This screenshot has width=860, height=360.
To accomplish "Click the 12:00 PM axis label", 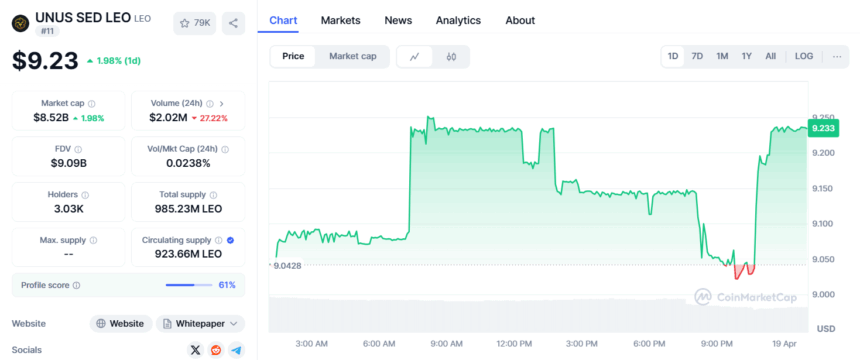I will tap(514, 344).
